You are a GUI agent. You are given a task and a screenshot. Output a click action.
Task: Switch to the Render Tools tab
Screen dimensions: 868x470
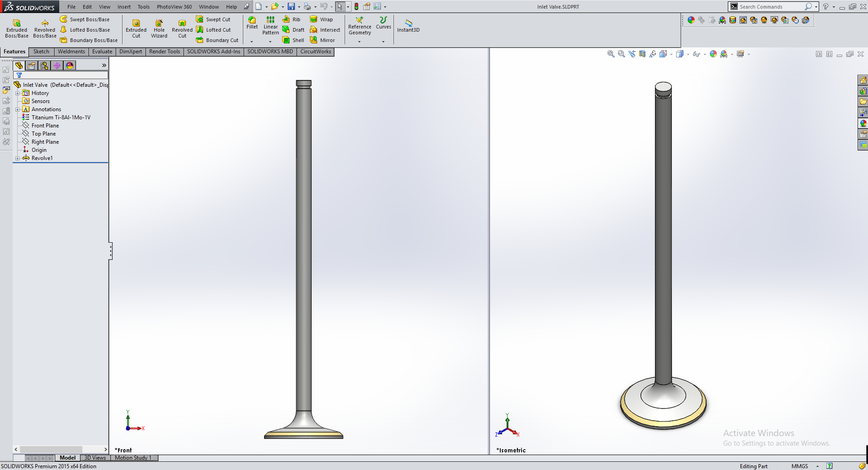(165, 52)
